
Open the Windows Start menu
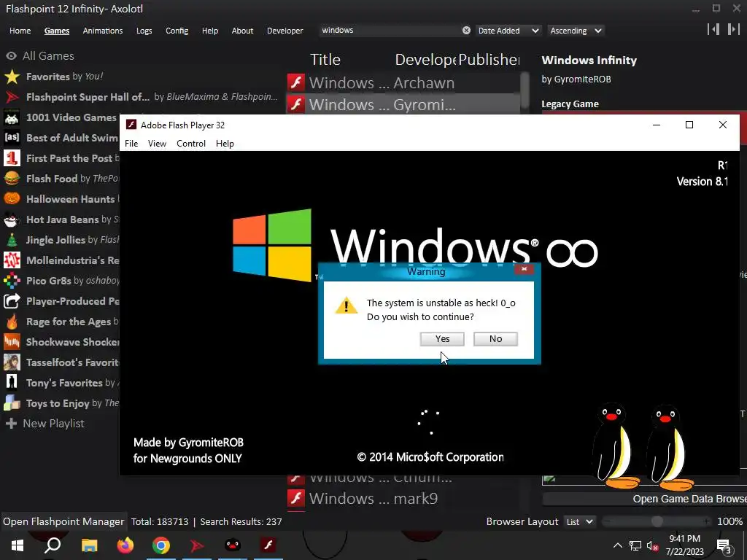tap(18, 545)
